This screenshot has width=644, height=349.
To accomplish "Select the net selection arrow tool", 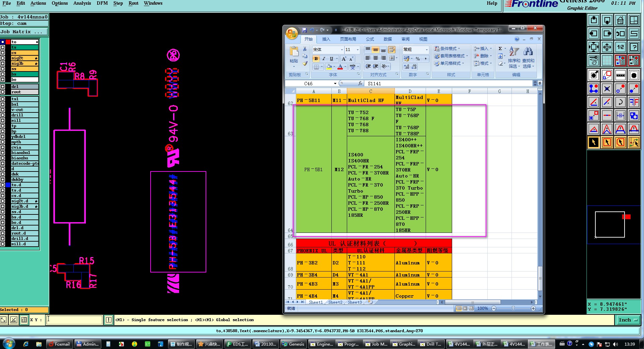I will coord(634,142).
